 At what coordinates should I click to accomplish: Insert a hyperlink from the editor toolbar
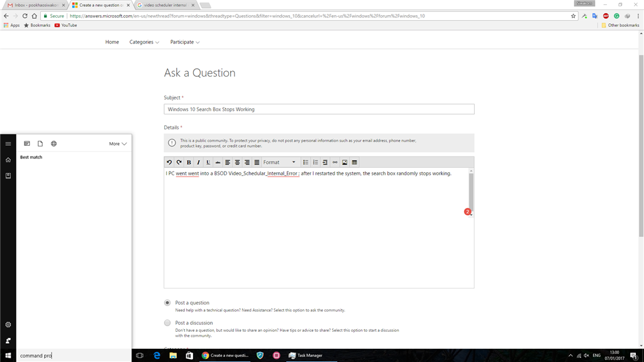(335, 163)
